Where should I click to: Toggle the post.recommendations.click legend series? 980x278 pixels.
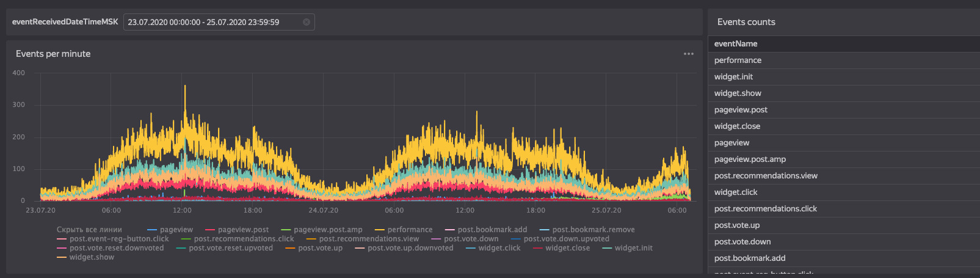[x=238, y=239]
